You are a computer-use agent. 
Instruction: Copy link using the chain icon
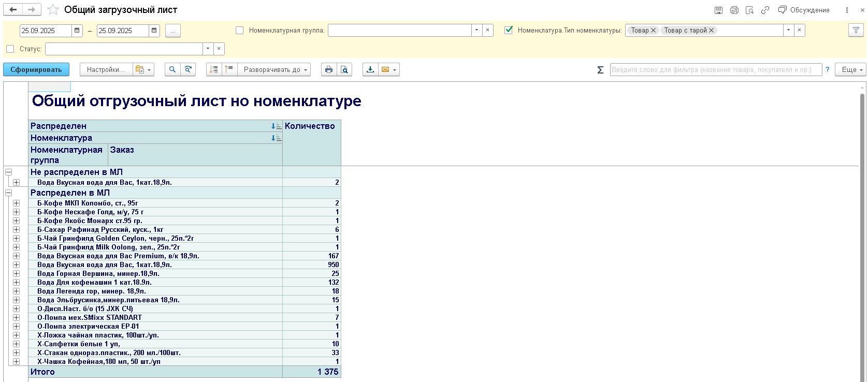point(765,10)
